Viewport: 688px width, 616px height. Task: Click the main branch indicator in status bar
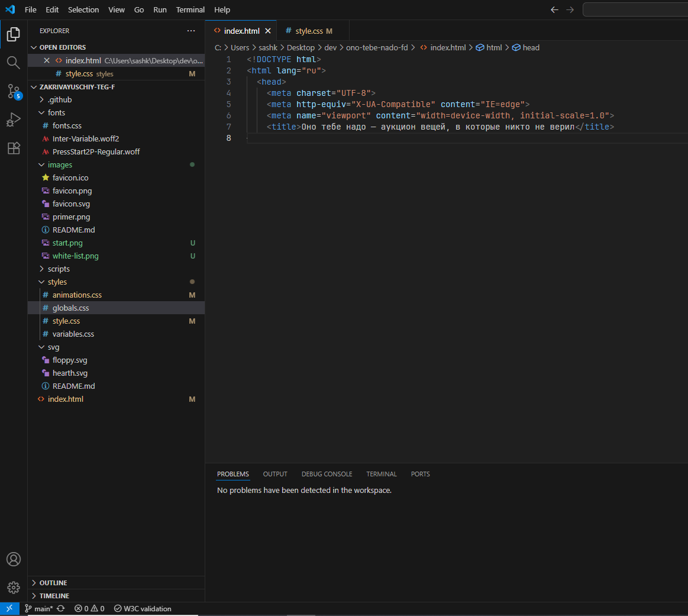[39, 608]
